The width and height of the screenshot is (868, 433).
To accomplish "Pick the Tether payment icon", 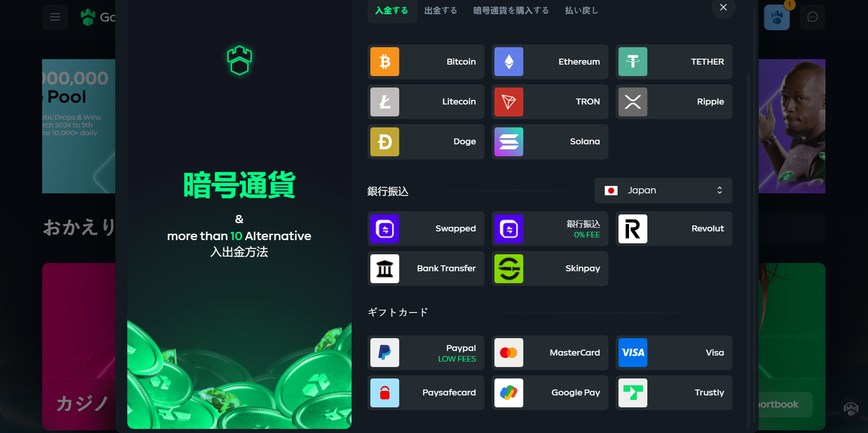I will point(633,62).
